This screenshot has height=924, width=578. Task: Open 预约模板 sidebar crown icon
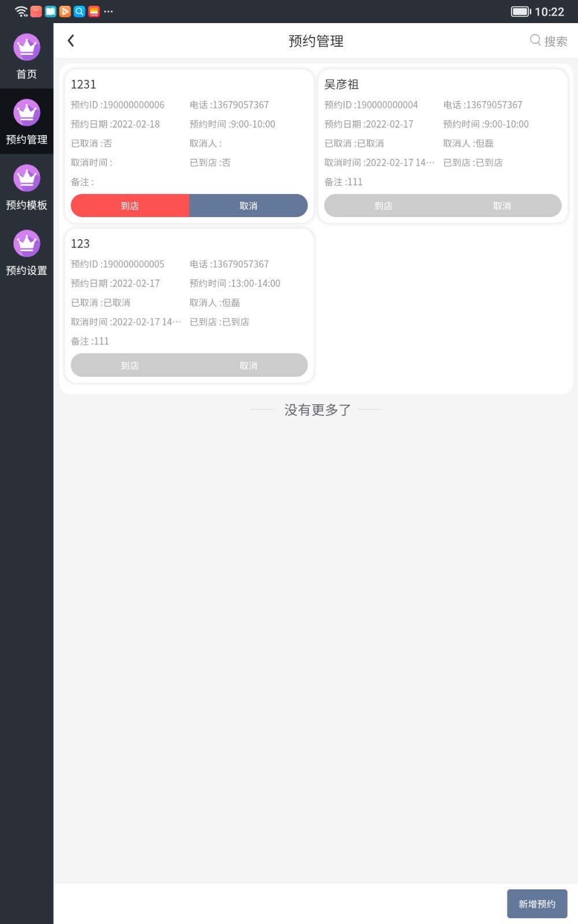(27, 178)
